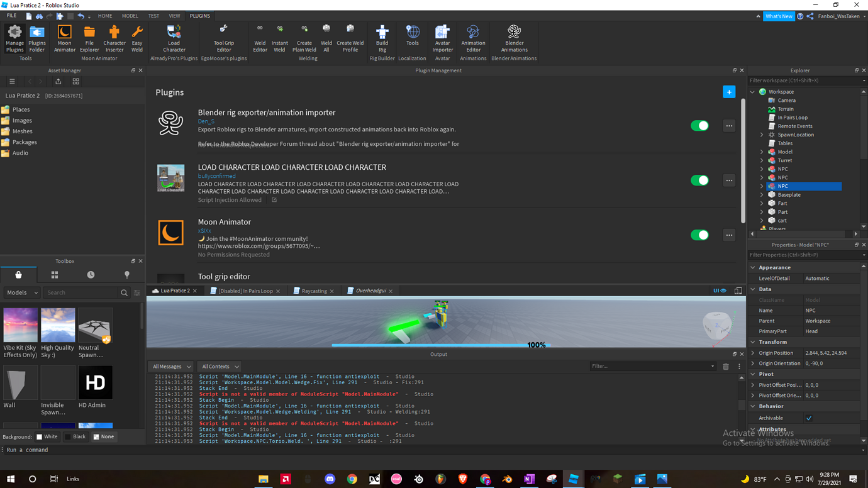Open Manage Plugins in the ribbon
This screenshot has height=488, width=868.
point(14,38)
